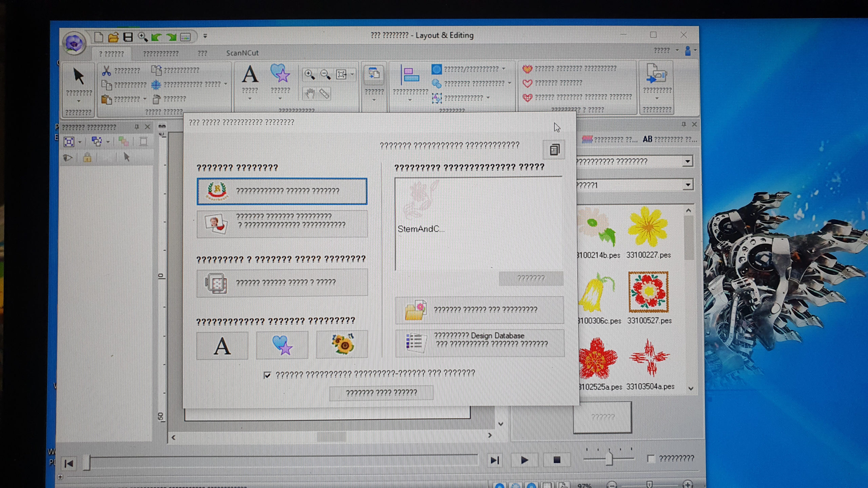This screenshot has width=868, height=488.
Task: Jump to end with simulator skip-forward button
Action: (495, 460)
